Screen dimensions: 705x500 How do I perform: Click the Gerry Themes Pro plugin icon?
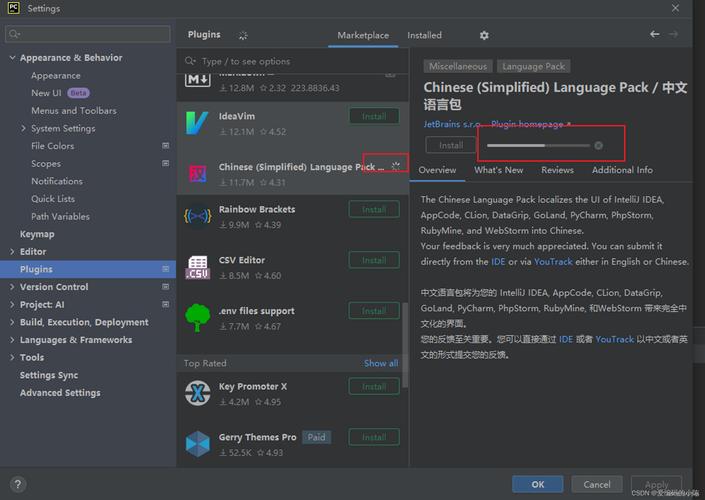tap(197, 444)
